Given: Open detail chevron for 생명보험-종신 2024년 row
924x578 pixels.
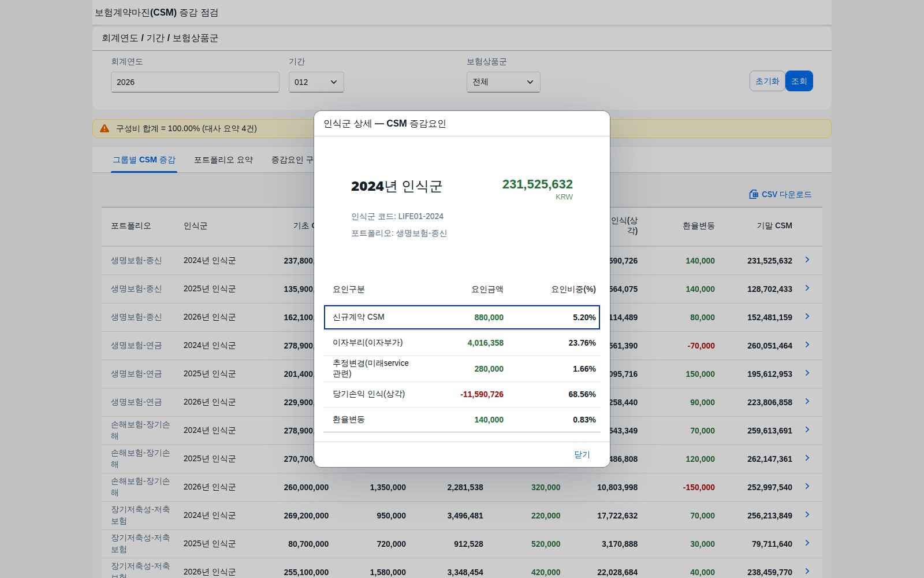Looking at the screenshot, I should 807,260.
